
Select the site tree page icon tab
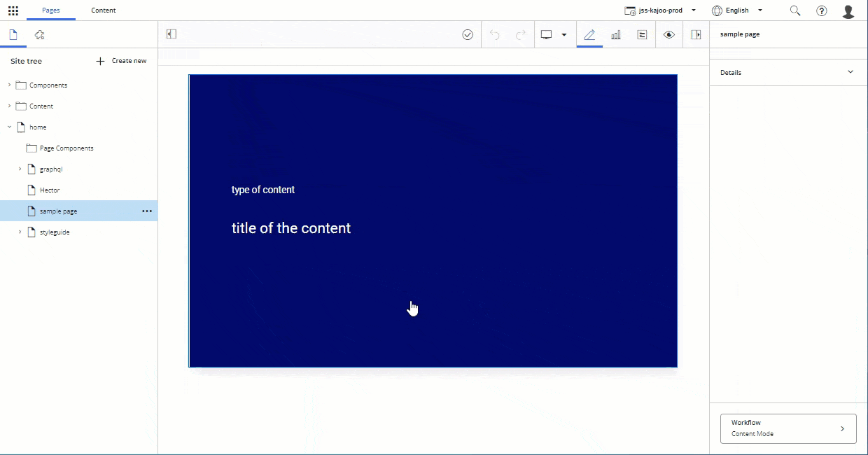[13, 34]
